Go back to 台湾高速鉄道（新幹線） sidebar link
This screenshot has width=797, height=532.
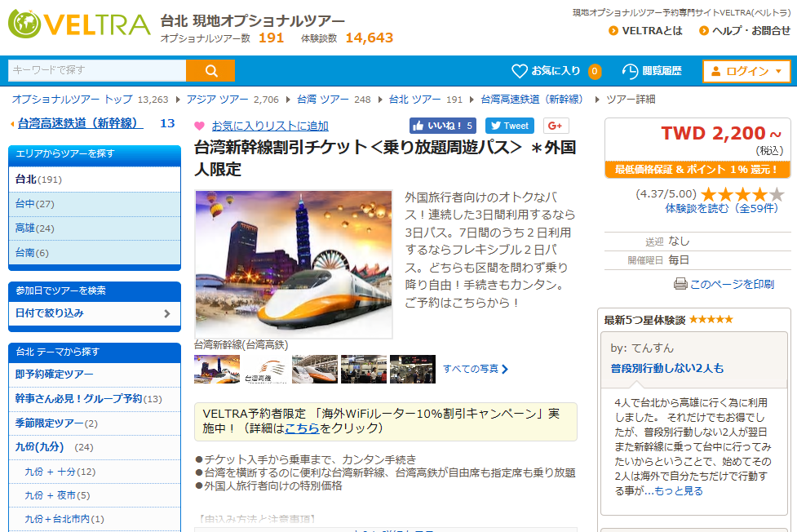[x=80, y=123]
